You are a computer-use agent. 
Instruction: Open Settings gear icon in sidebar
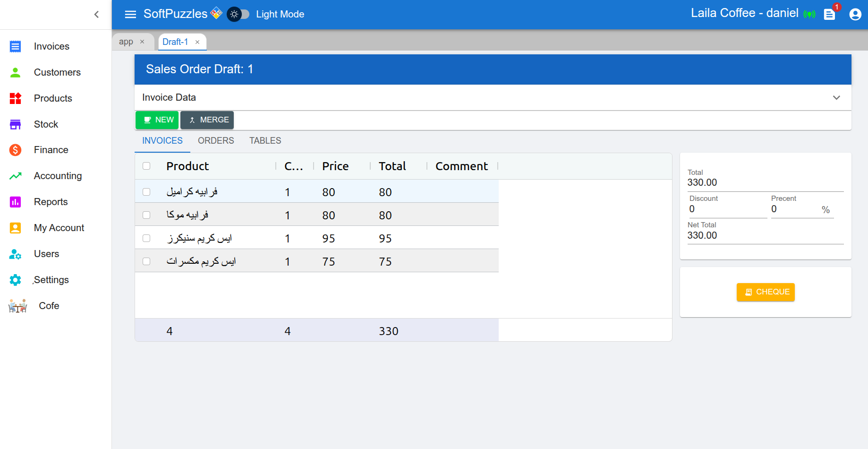click(15, 280)
